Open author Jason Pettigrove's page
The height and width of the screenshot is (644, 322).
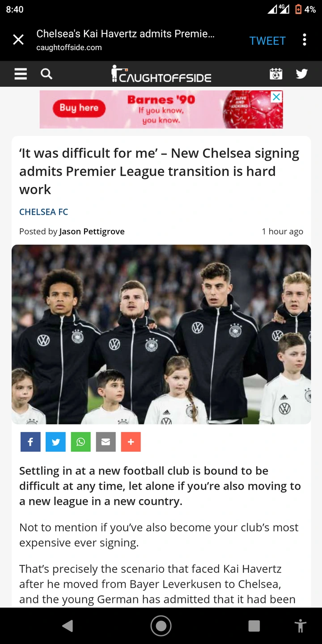(x=92, y=231)
